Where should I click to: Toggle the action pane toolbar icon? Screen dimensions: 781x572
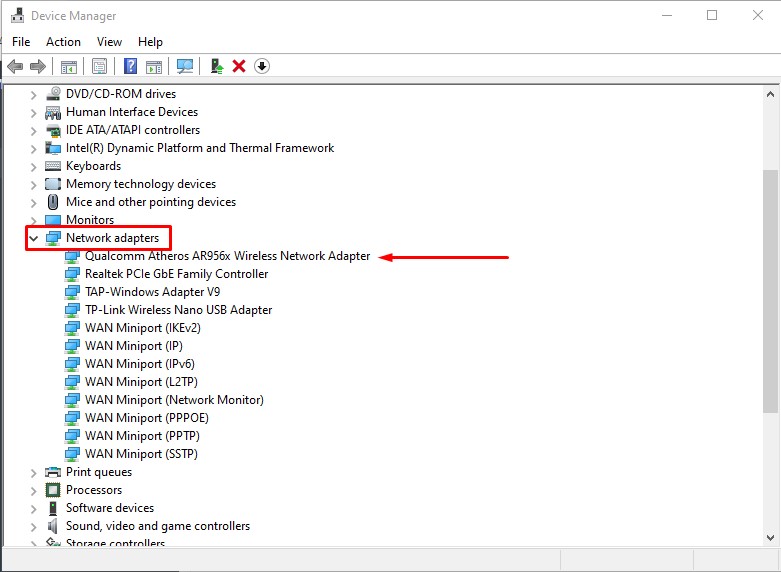click(154, 66)
